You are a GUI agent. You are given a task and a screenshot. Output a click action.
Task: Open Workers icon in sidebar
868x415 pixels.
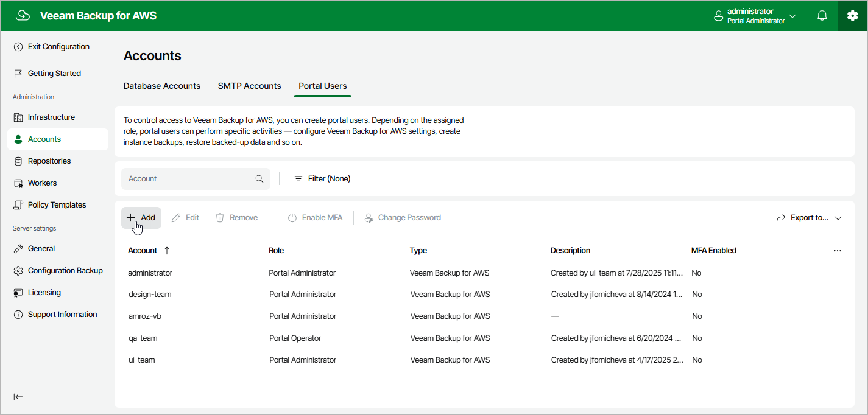coord(18,183)
